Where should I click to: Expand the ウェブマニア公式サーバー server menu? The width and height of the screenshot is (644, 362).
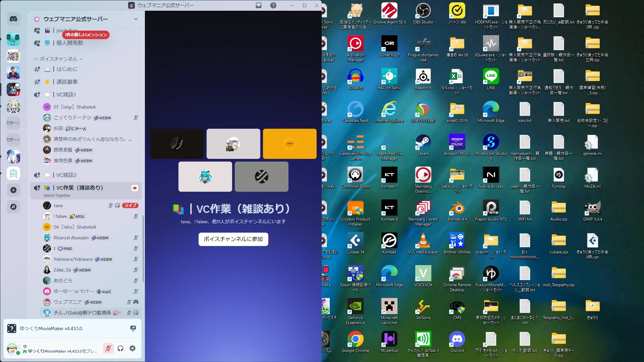click(136, 19)
